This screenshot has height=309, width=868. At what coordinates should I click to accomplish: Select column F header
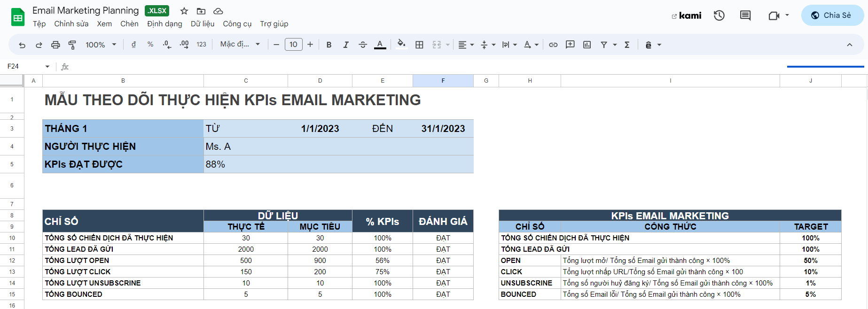click(x=443, y=81)
